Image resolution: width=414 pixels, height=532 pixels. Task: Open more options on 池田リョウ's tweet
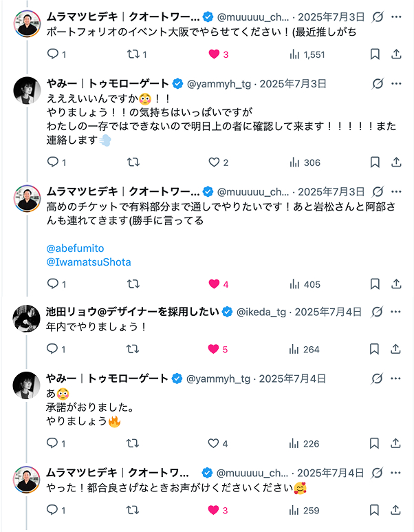396,312
